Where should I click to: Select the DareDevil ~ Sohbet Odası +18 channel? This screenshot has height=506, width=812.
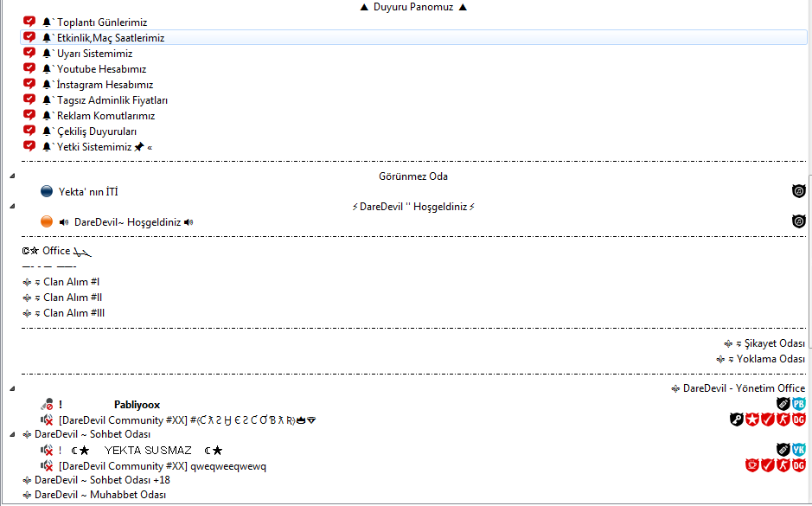[97, 480]
